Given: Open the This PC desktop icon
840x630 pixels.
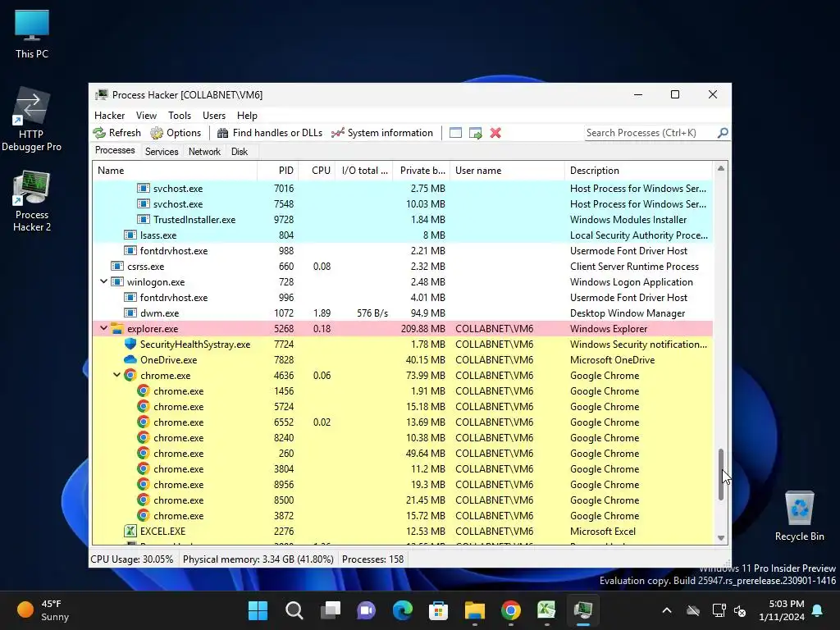Looking at the screenshot, I should point(32,34).
